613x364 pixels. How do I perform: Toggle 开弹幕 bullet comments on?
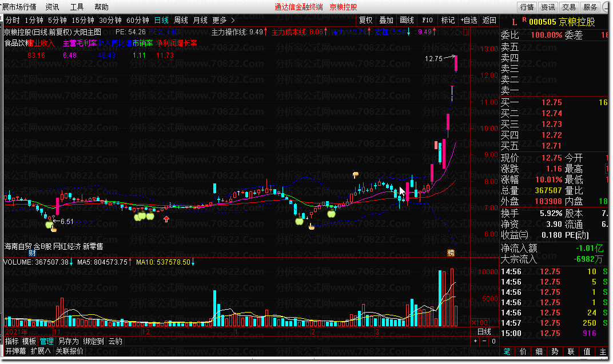pos(15,351)
